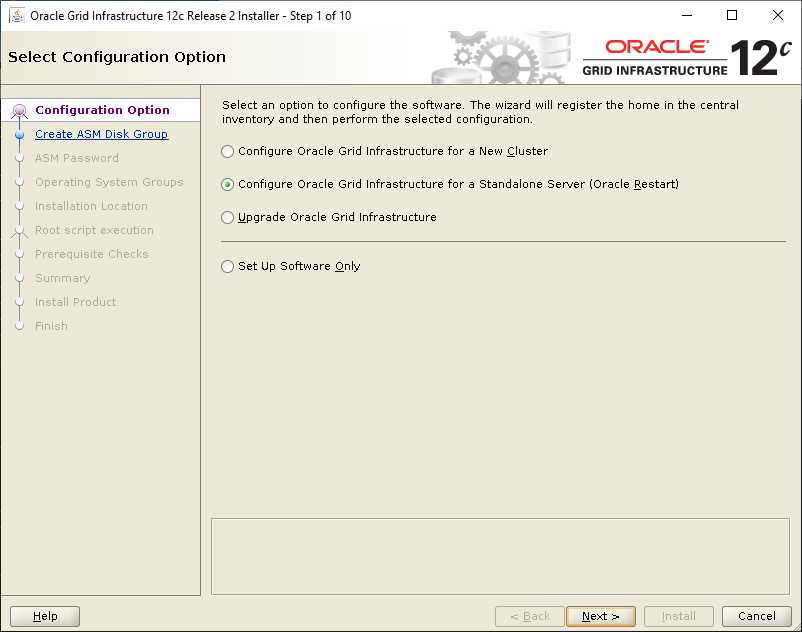Click the Java installer icon in the title bar
This screenshot has width=802, height=632.
point(17,15)
